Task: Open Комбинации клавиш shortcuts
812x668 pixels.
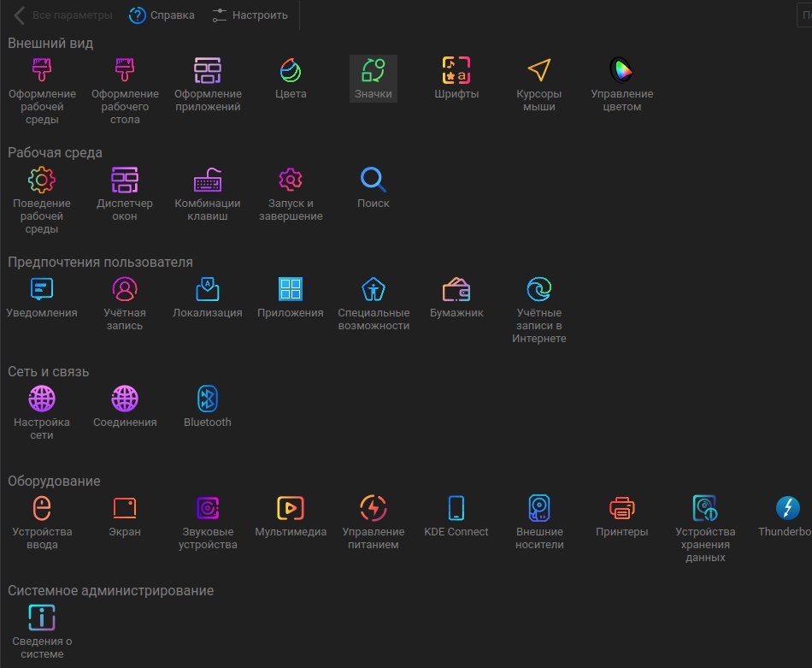Action: (208, 194)
